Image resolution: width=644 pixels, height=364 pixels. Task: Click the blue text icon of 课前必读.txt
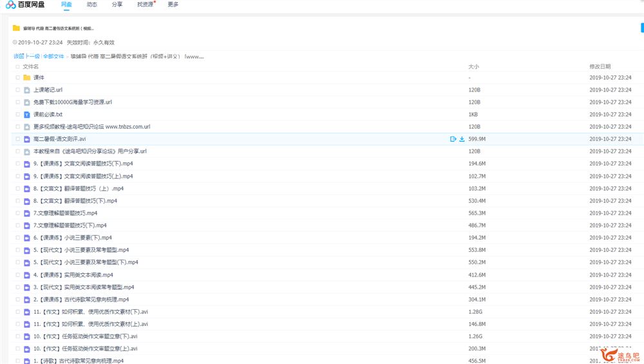click(26, 115)
